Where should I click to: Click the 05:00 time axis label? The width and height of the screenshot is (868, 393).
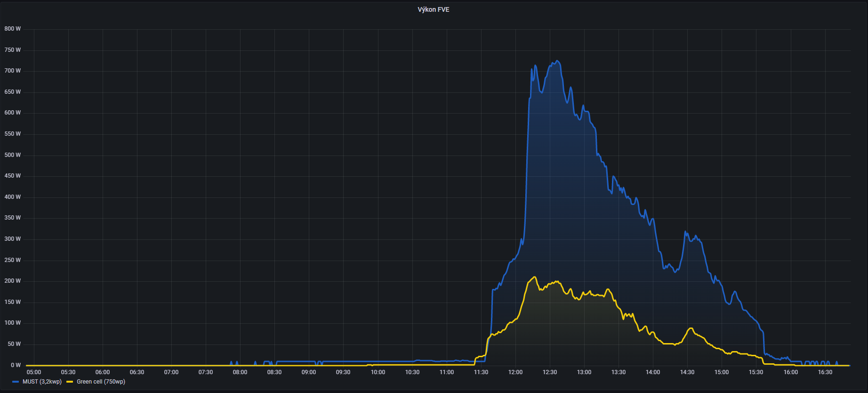click(x=34, y=372)
